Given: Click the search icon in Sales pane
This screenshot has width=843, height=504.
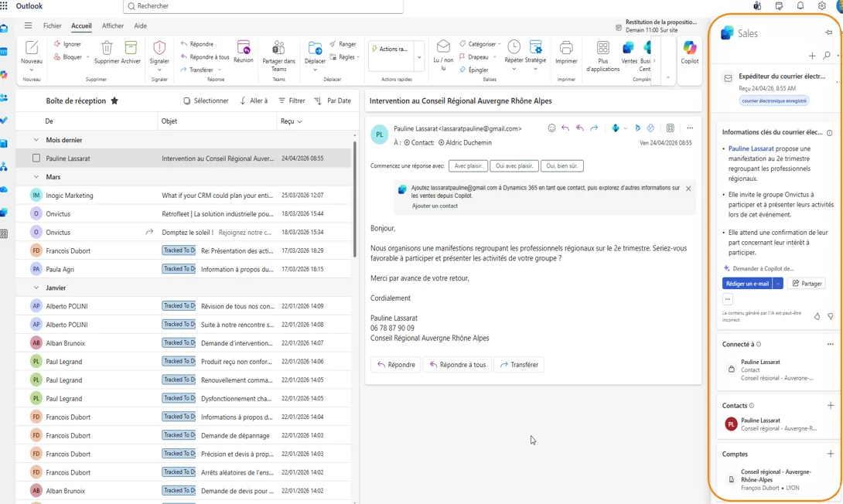Looking at the screenshot, I should click(x=827, y=56).
